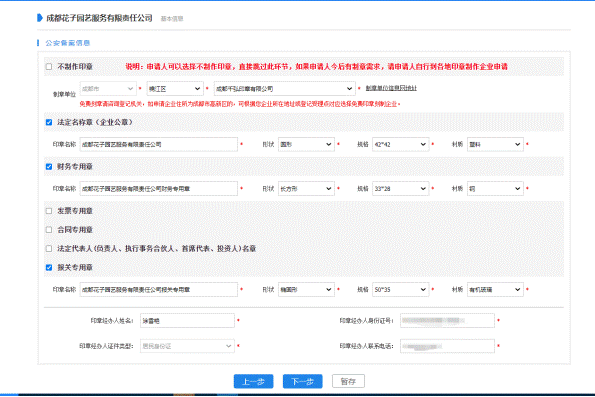Uncheck the 报关专用章 checkbox

pos(49,268)
